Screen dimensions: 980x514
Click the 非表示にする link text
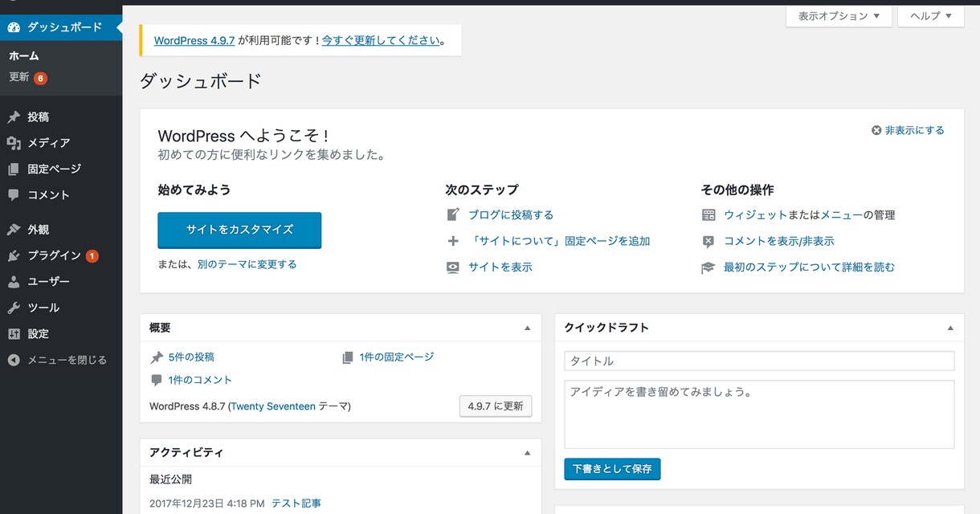(915, 130)
